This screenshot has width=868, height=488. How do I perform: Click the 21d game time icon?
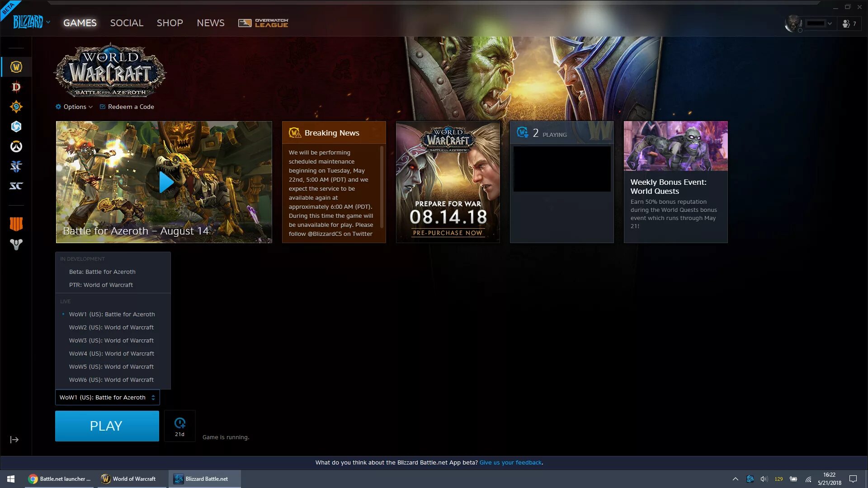click(180, 426)
